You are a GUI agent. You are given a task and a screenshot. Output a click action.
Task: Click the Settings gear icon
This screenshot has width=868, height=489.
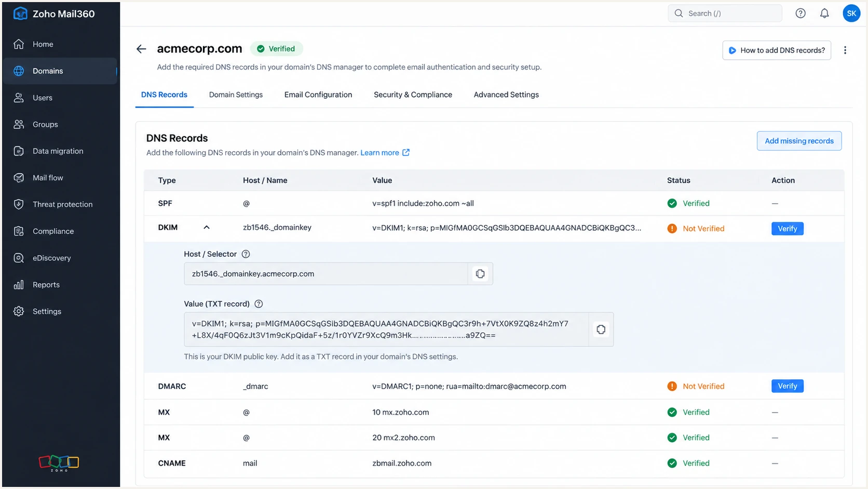(19, 311)
